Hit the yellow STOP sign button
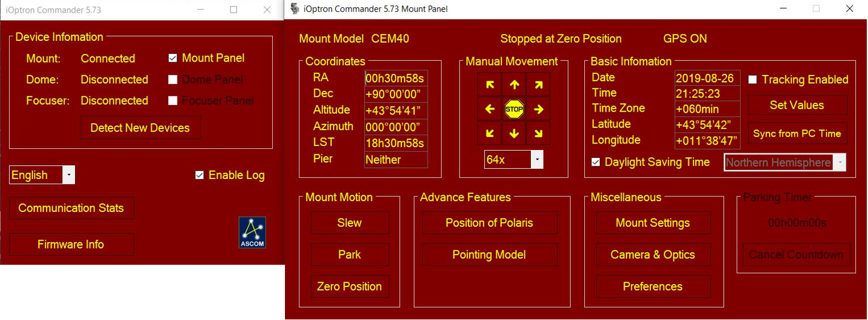Viewport: 868px width, 320px height. pyautogui.click(x=514, y=109)
